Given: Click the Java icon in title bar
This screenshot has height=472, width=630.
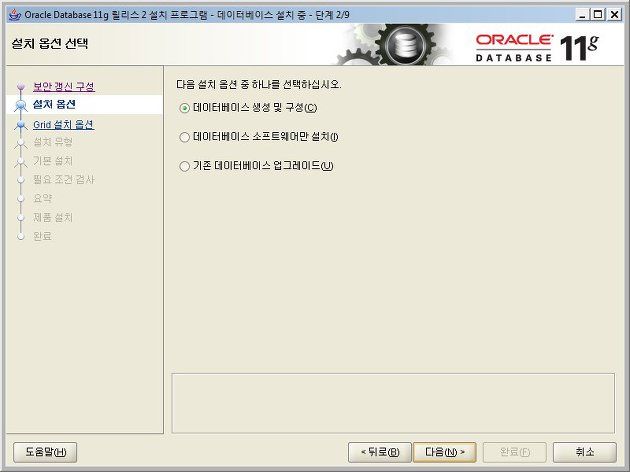Looking at the screenshot, I should coord(15,14).
